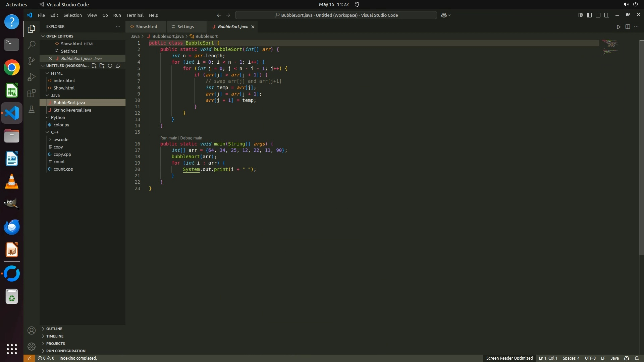Open the Source Control view
This screenshot has height=362, width=644.
pos(32,61)
